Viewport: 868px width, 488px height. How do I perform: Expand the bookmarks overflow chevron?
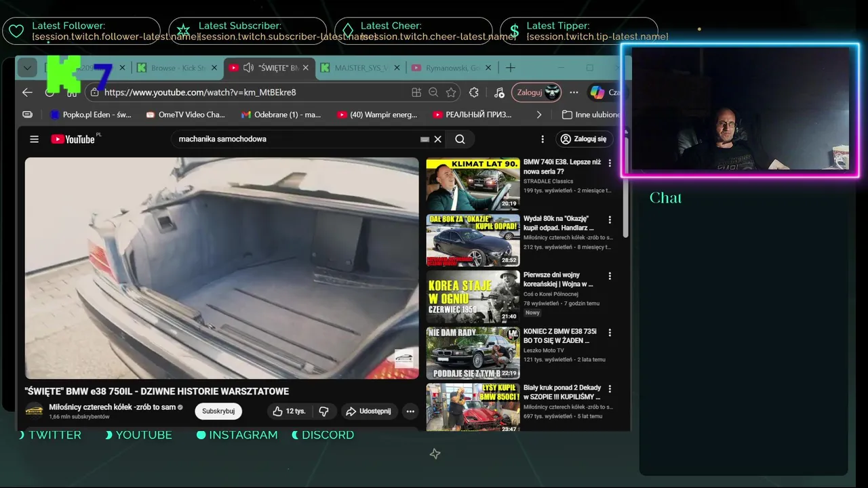tap(539, 115)
